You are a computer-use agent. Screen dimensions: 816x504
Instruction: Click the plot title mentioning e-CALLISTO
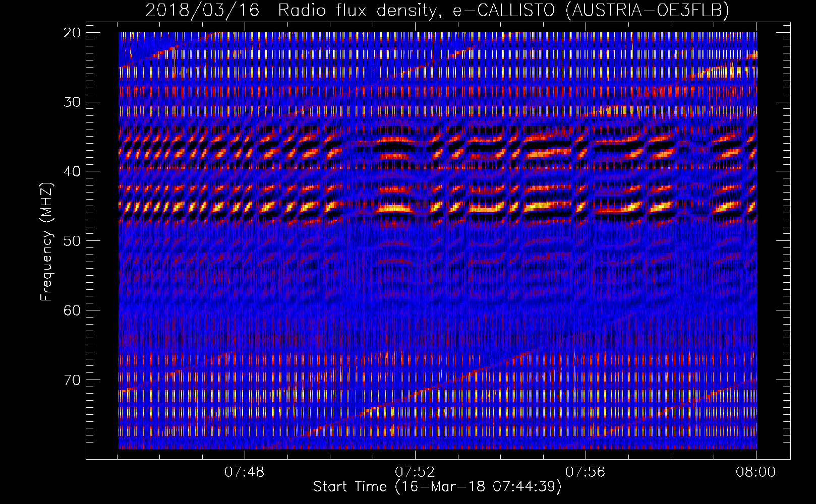437,10
